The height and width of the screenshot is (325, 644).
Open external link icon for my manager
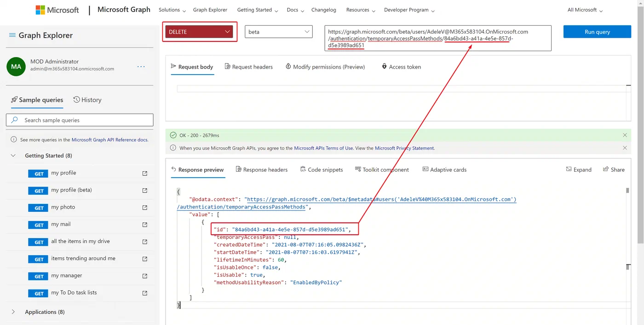(x=145, y=276)
